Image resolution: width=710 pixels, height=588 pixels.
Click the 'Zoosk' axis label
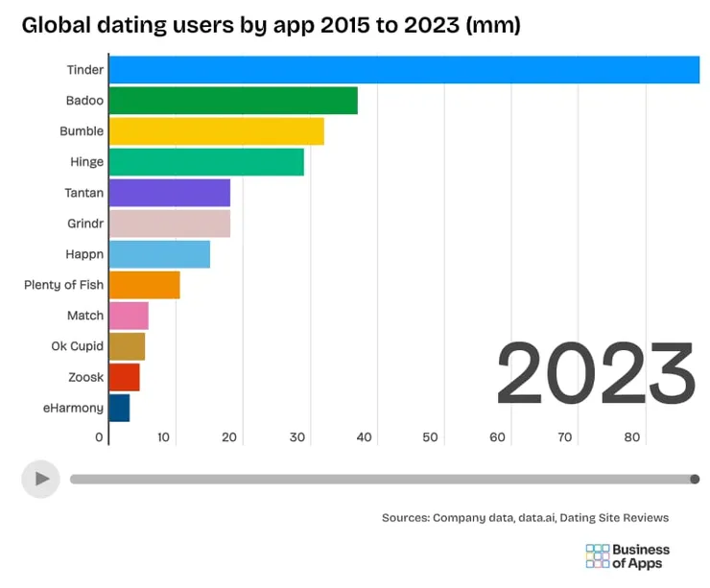coord(86,378)
